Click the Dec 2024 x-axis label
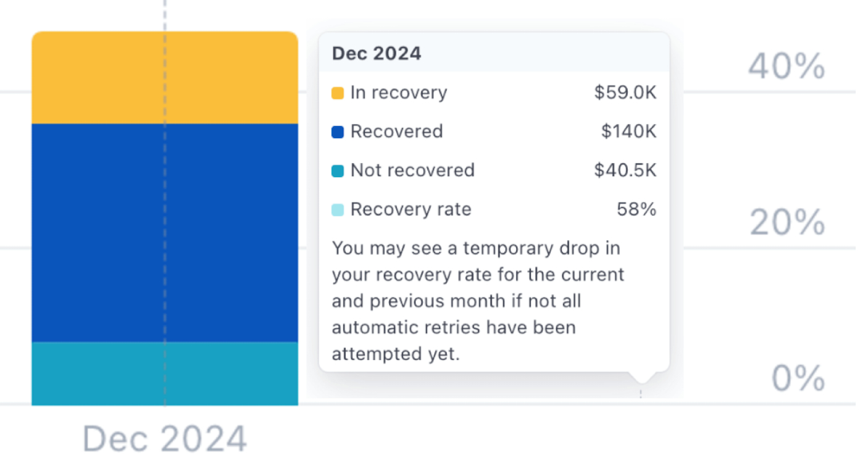 [x=165, y=439]
